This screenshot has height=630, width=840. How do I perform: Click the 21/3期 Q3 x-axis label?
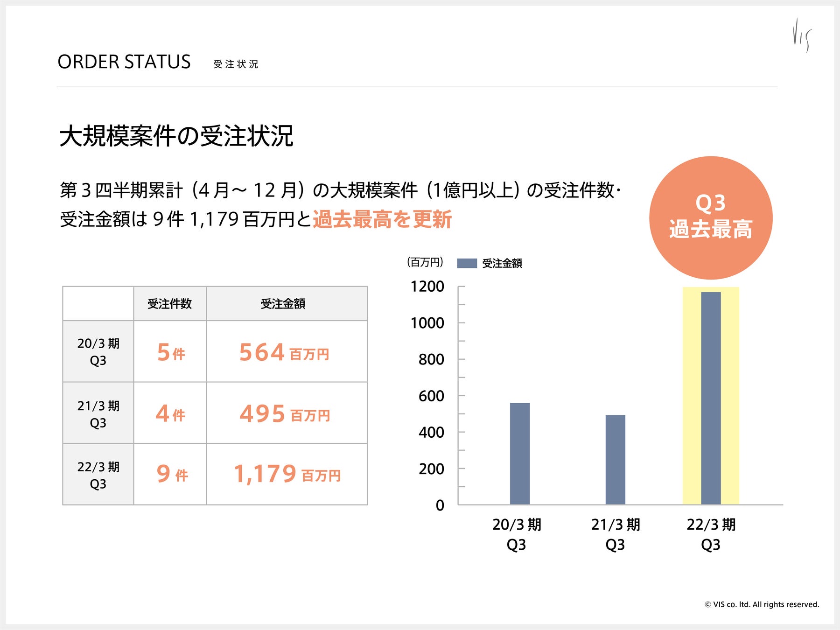[x=616, y=534]
